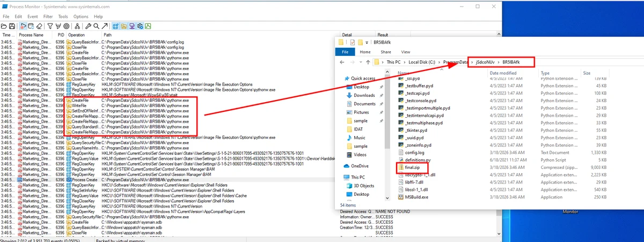Screen dimensions: 644x242
Task: Open the File menu in Process Monitor
Action: (6, 17)
